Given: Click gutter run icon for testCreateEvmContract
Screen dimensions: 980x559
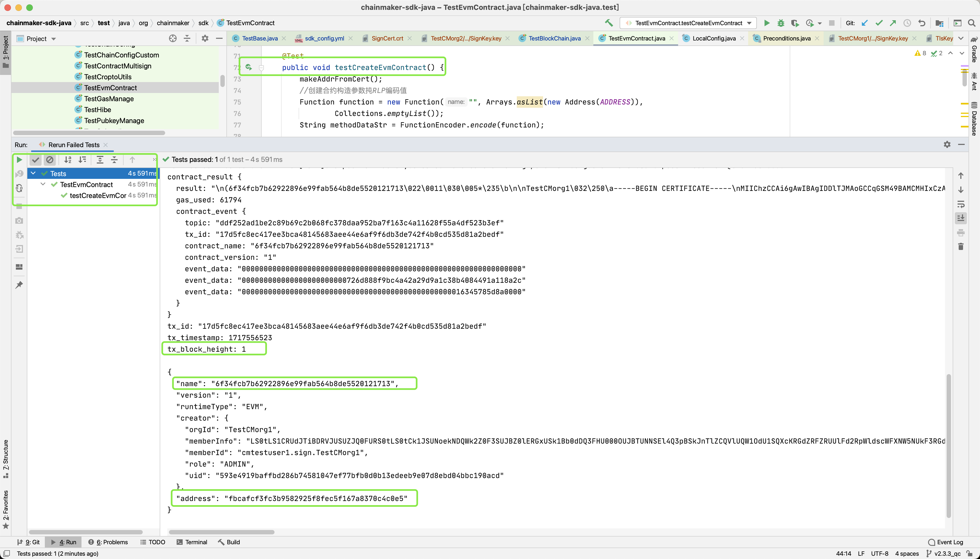Looking at the screenshot, I should pyautogui.click(x=249, y=68).
